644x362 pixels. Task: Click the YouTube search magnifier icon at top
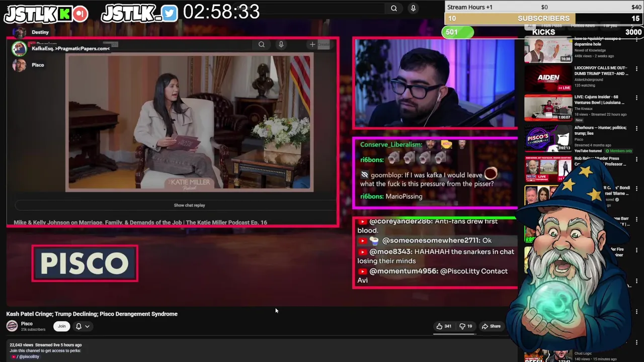tap(394, 8)
